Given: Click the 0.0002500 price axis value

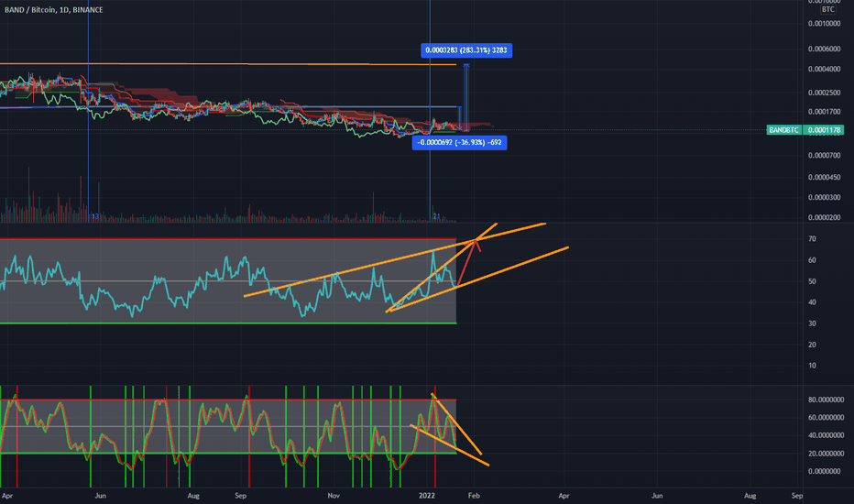Looking at the screenshot, I should click(x=824, y=93).
